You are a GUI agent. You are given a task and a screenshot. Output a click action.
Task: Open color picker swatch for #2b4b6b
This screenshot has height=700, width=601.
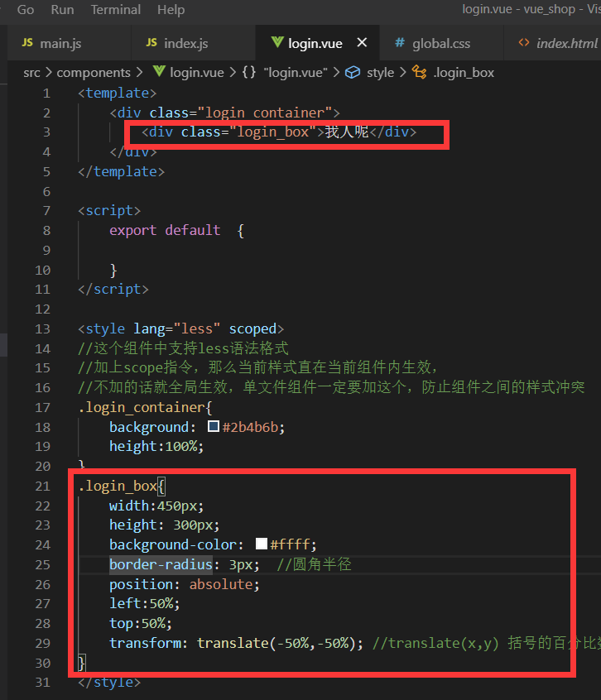(x=214, y=426)
